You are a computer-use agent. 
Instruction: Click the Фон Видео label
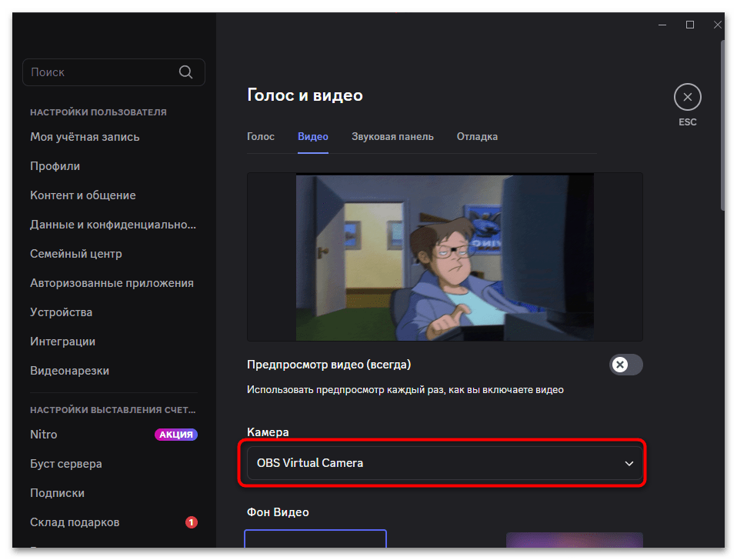278,512
